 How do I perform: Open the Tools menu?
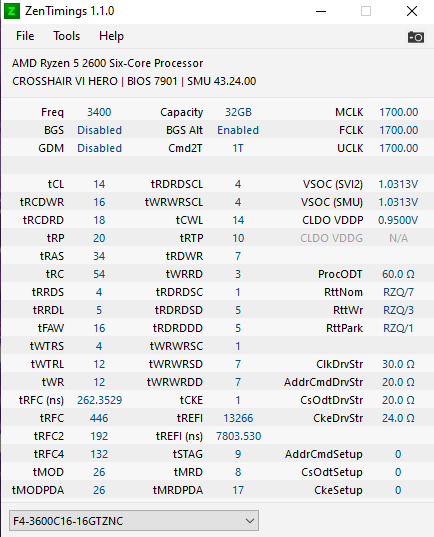point(66,36)
